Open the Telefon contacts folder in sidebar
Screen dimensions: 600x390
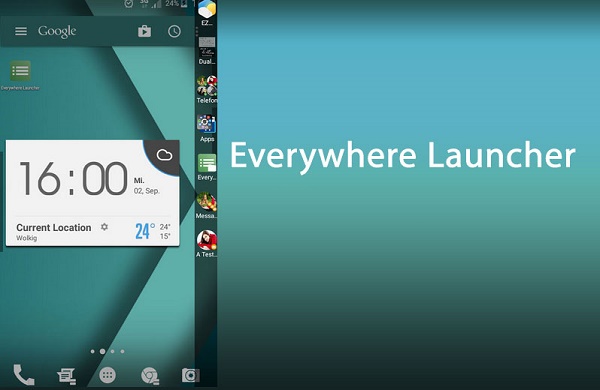pos(207,89)
